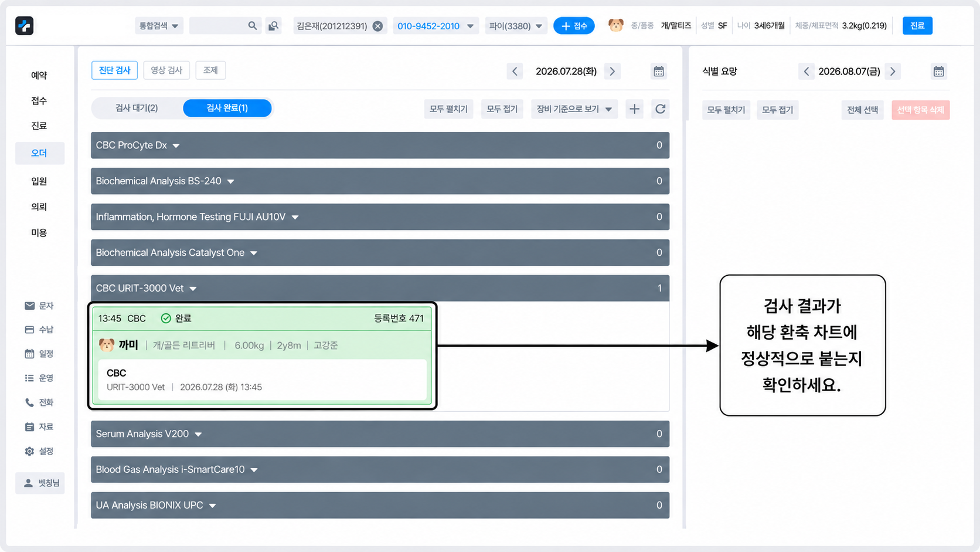Click the 선택 항목 삭제 button
Viewport: 980px width, 552px height.
(921, 110)
